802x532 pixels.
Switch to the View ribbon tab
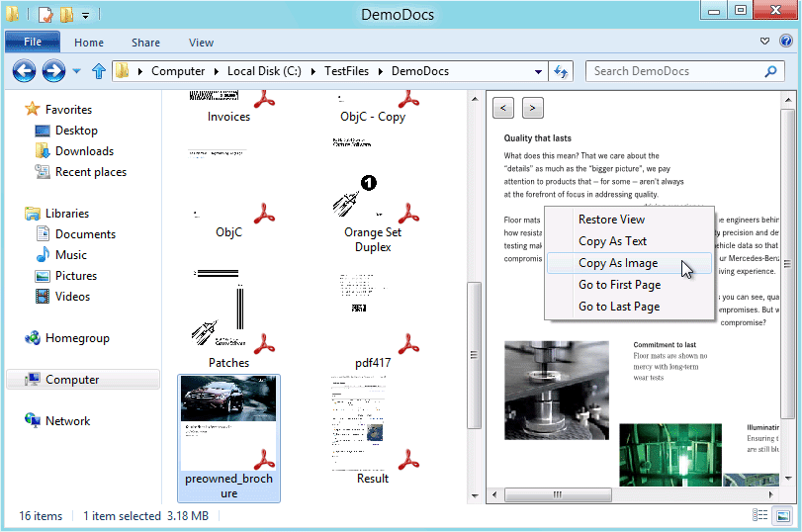[x=201, y=43]
